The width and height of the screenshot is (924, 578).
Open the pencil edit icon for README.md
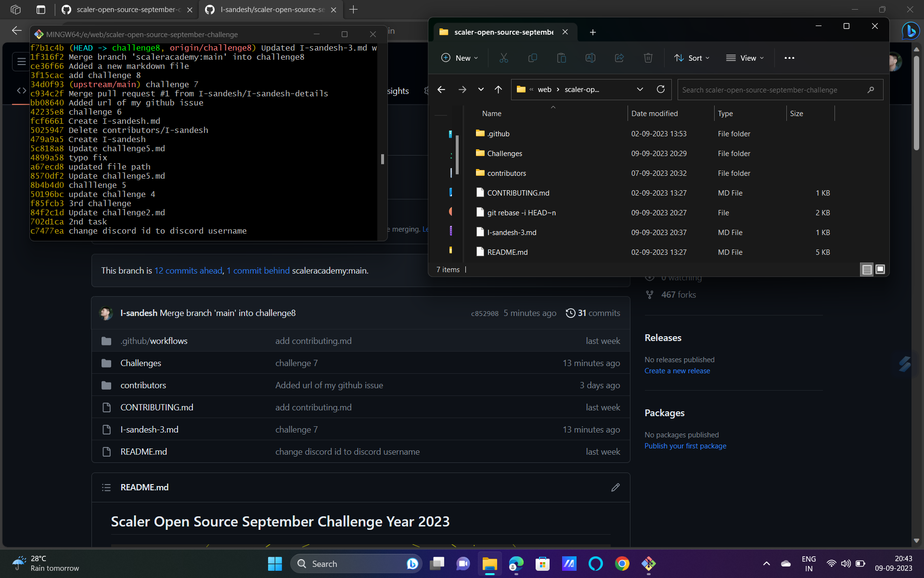(x=615, y=487)
